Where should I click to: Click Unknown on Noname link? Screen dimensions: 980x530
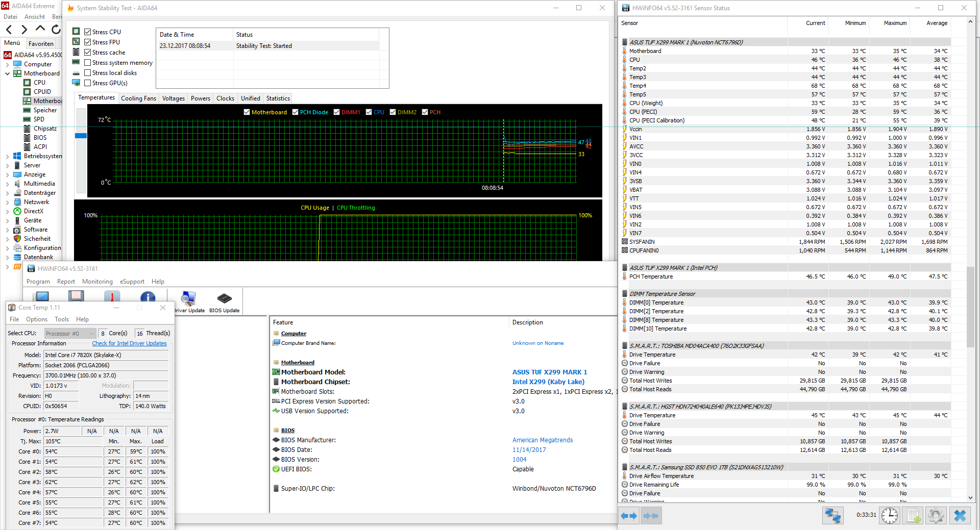point(538,343)
